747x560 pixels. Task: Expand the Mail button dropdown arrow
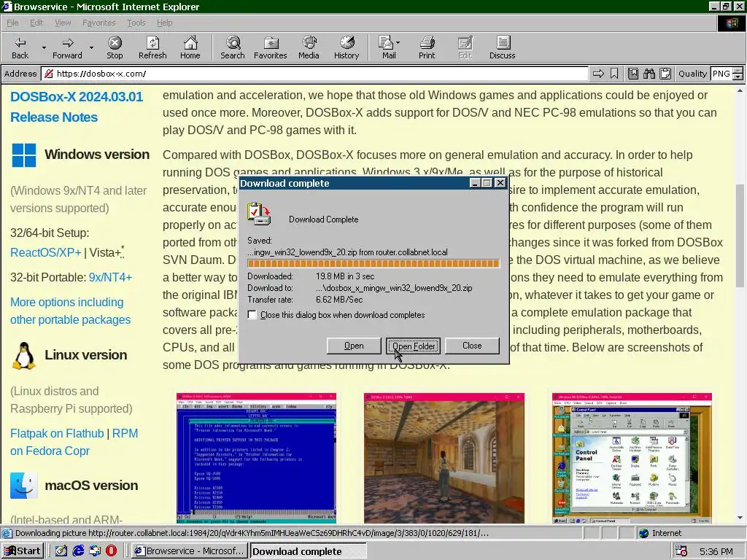click(398, 43)
